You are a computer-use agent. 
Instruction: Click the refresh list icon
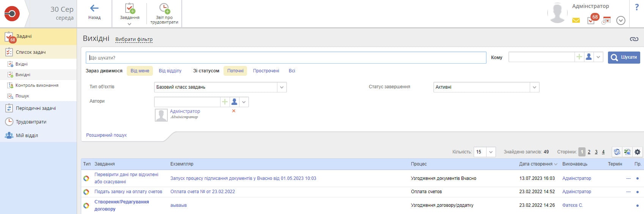click(x=617, y=152)
